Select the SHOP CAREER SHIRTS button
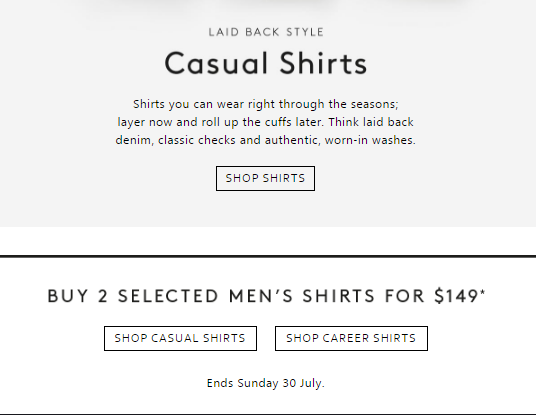 [x=351, y=338]
